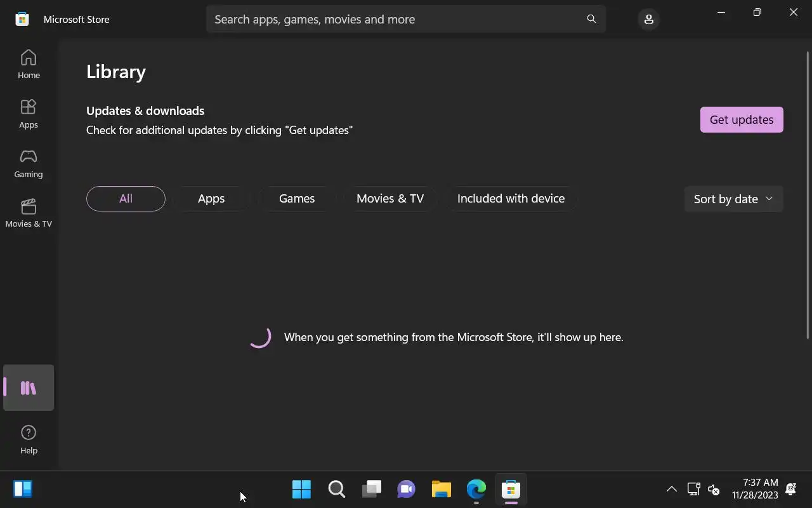Open the Widgets panel icon

tap(23, 489)
